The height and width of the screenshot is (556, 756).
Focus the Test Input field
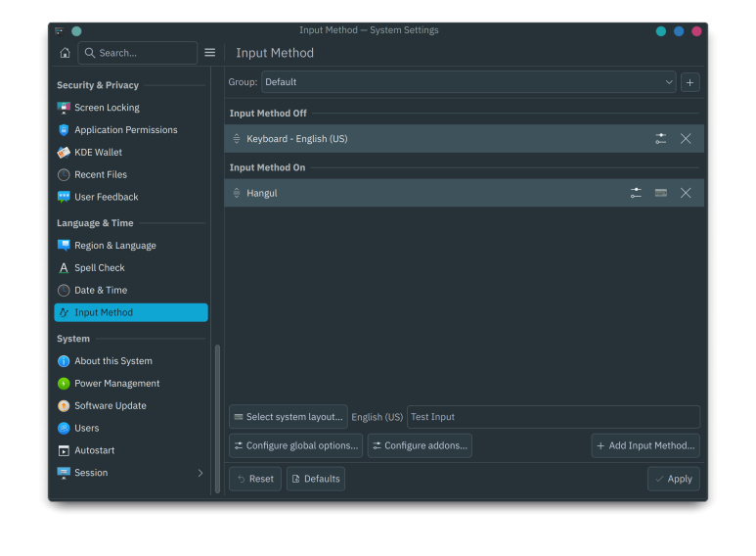pos(553,417)
